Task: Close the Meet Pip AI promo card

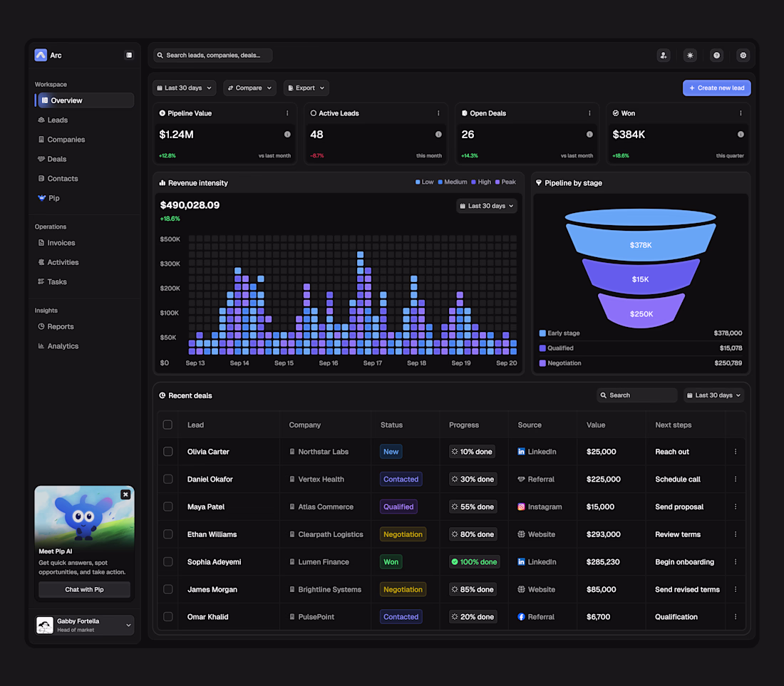Action: 125,494
